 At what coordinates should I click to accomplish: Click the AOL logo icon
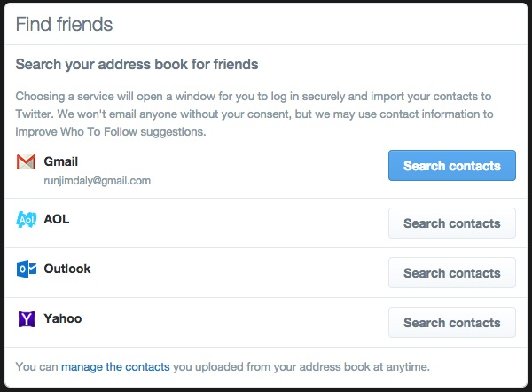click(26, 219)
